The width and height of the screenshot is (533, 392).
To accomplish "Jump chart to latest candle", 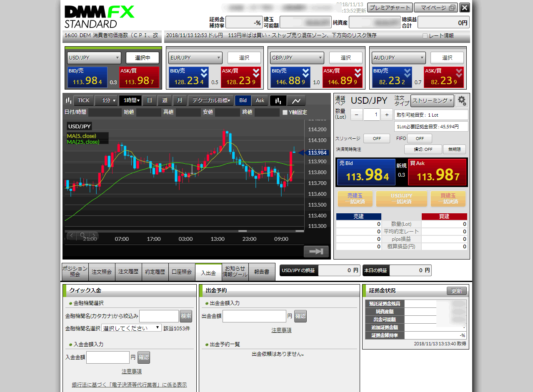I will [316, 251].
